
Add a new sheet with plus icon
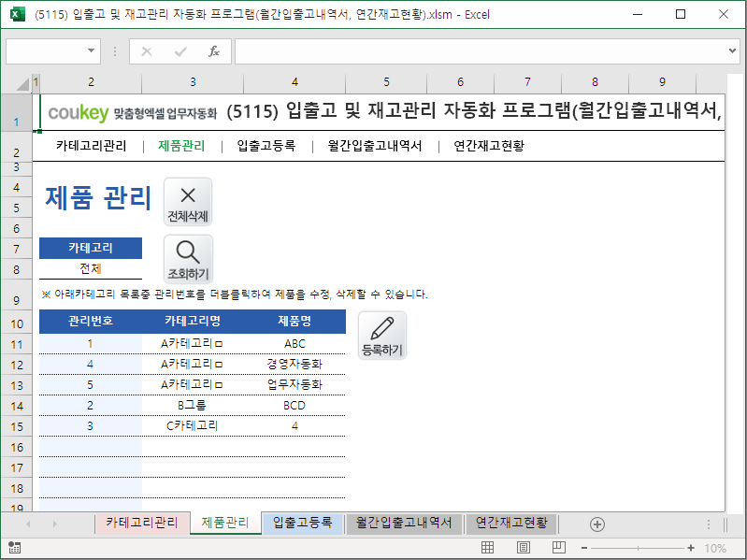tap(596, 524)
